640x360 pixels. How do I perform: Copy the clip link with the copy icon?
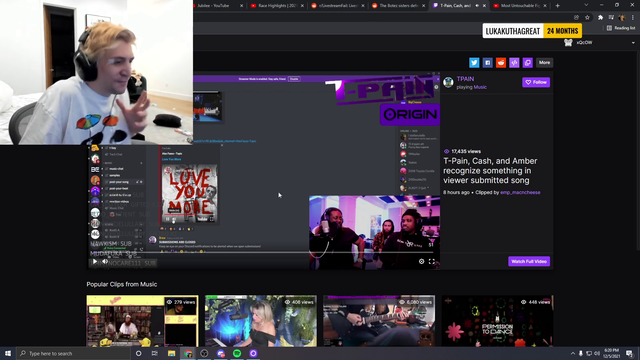point(528,62)
